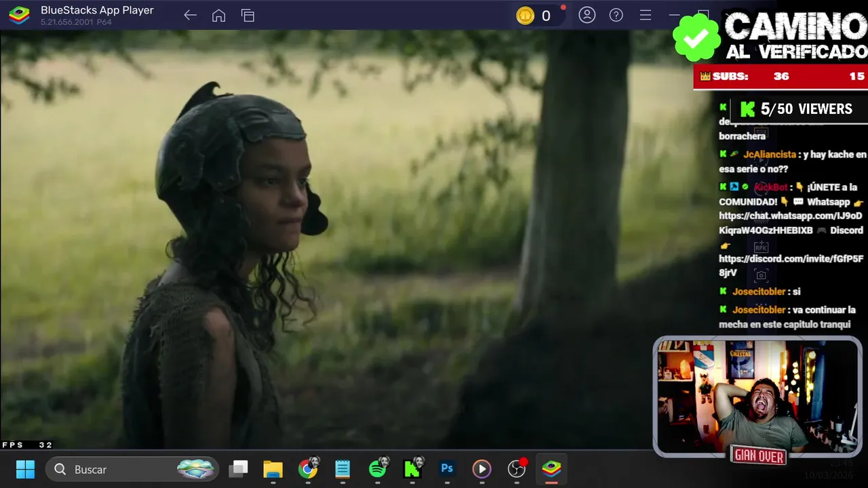
Task: Open the BlueStacks hamburger menu
Action: (645, 15)
